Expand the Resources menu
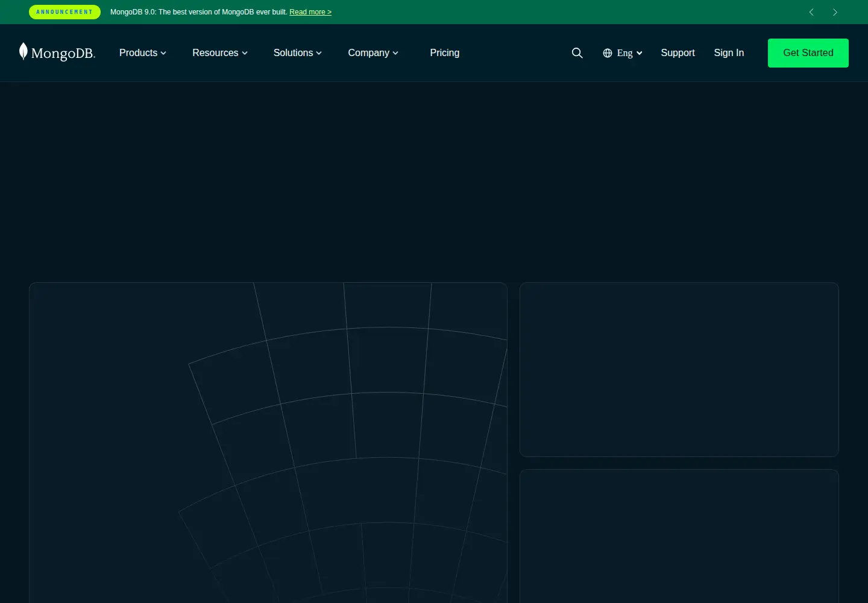 coord(220,53)
